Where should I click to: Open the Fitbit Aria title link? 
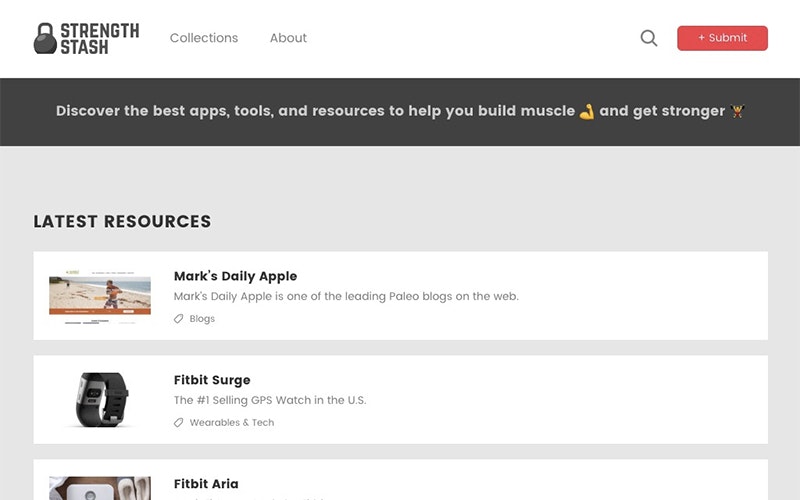click(x=206, y=484)
